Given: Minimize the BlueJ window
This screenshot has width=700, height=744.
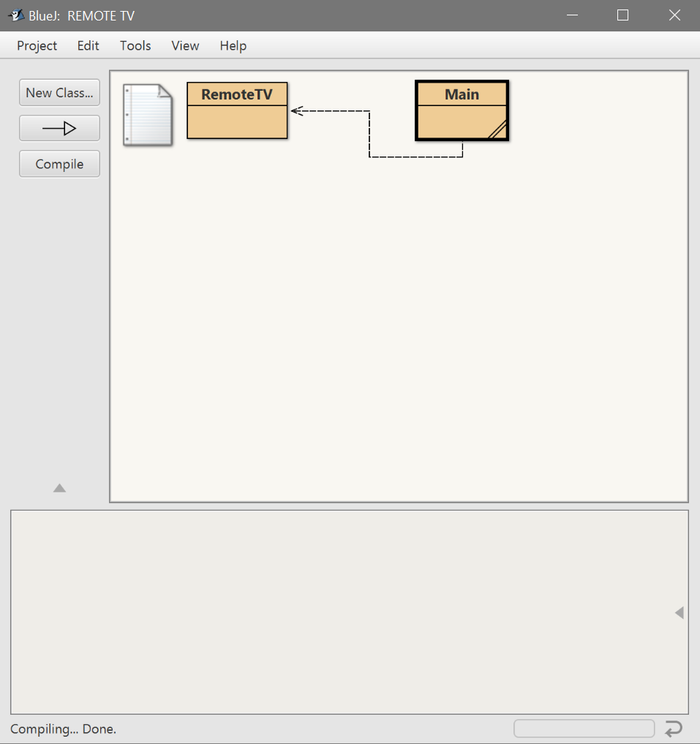Looking at the screenshot, I should coord(572,15).
